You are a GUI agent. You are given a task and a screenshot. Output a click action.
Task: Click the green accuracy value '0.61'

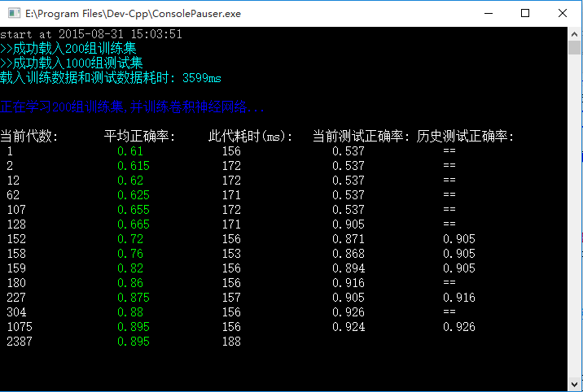(x=130, y=151)
